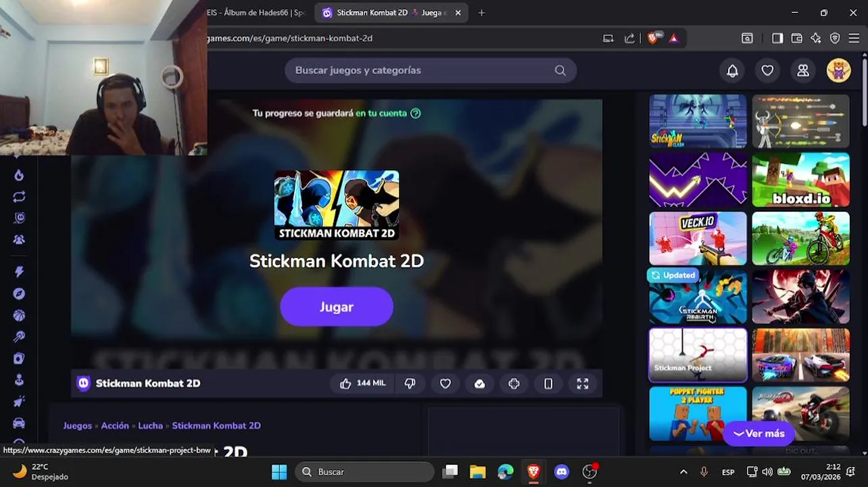Open the Stickman Project thumbnail
Viewport: 868px width, 487px height.
coord(698,355)
